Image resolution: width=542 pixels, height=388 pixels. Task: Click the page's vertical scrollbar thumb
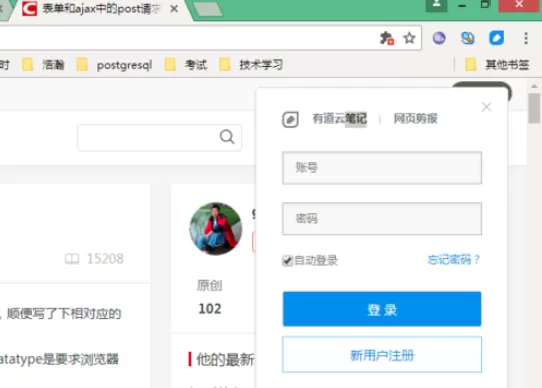[534, 108]
